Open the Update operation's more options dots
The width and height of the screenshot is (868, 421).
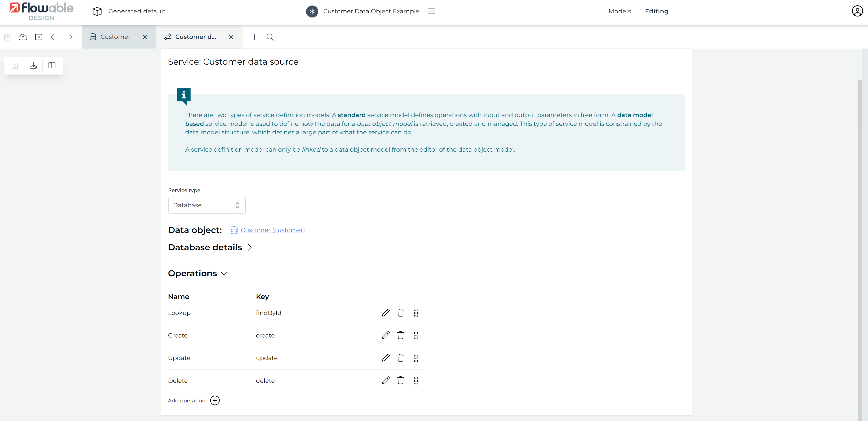[416, 358]
